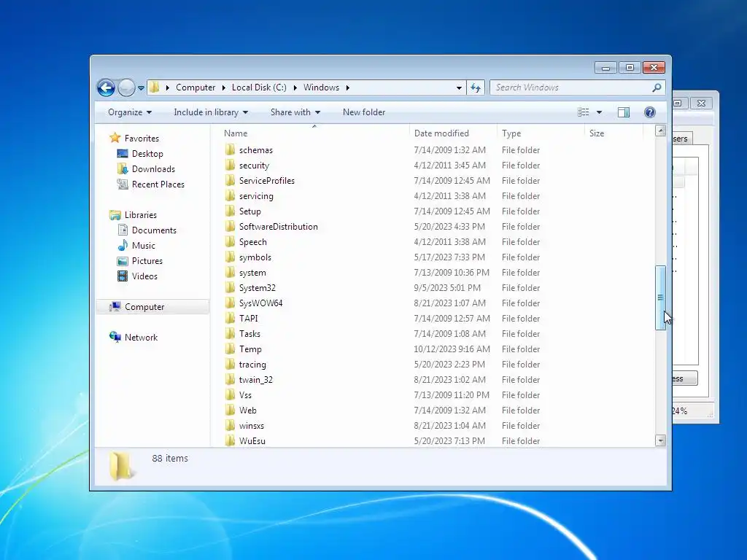Select the Speech folder icon
Viewport: 747px width, 560px height.
tap(230, 242)
